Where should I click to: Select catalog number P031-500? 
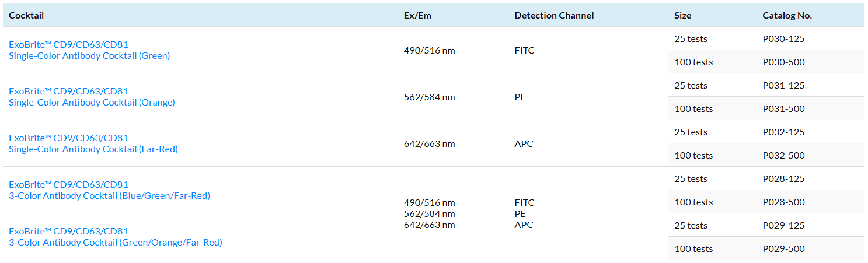click(x=783, y=109)
